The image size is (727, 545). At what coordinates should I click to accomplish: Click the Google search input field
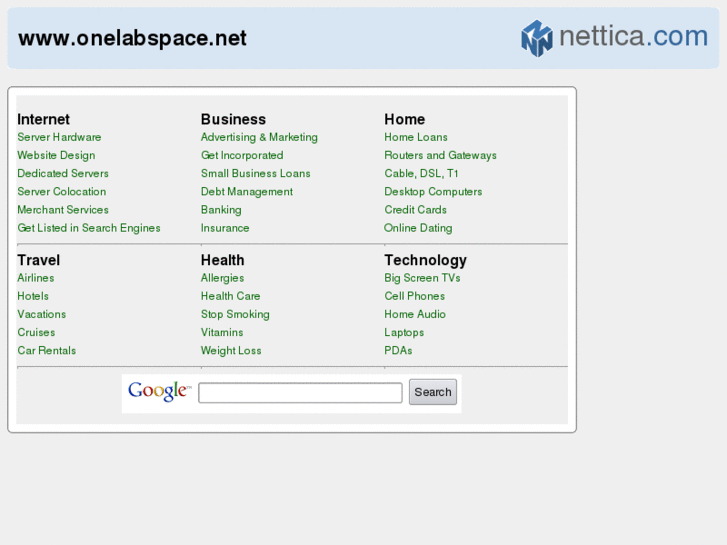tap(300, 393)
